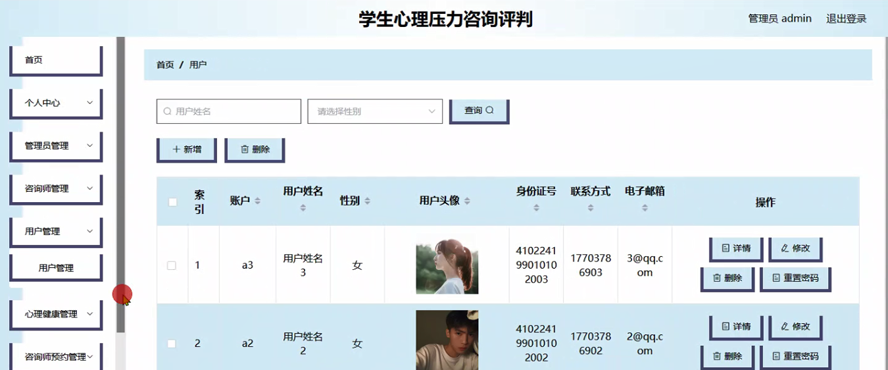Click the search icon in the 用户姓名 field
This screenshot has width=888, height=370.
point(167,112)
